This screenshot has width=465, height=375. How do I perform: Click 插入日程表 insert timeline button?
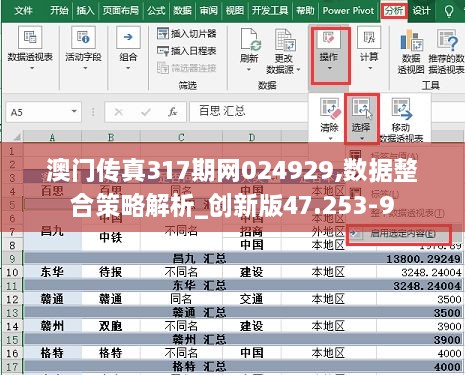tap(187, 51)
